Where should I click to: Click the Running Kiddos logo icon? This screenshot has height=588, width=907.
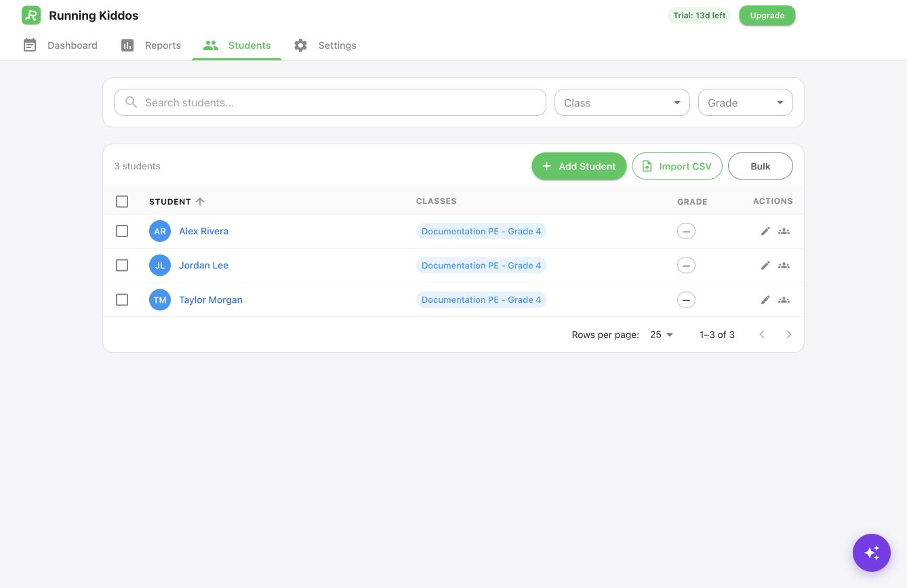click(31, 15)
